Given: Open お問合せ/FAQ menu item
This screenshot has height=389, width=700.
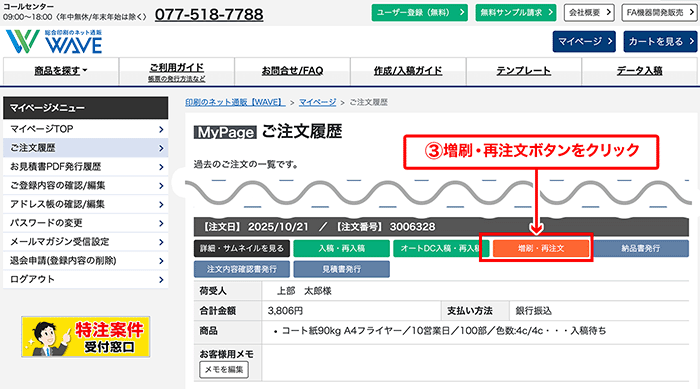Looking at the screenshot, I should [292, 71].
